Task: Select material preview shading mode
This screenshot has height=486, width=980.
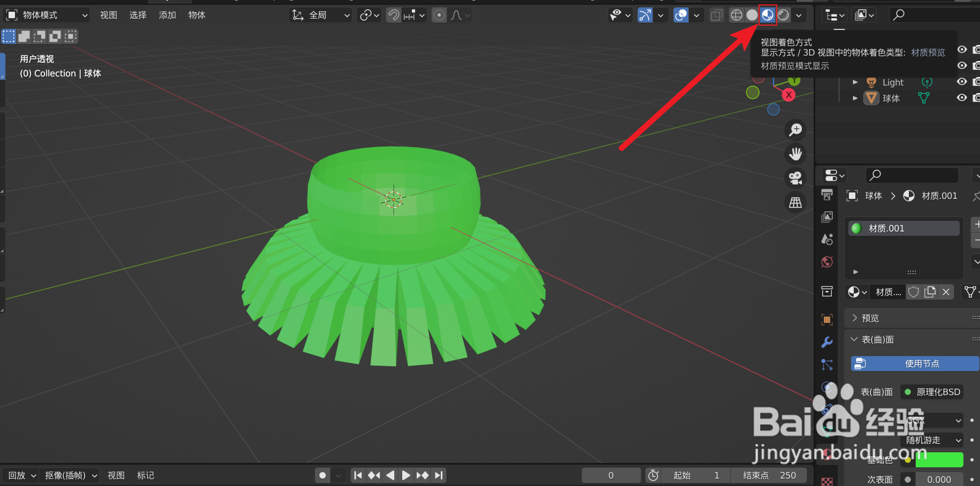Action: tap(768, 15)
